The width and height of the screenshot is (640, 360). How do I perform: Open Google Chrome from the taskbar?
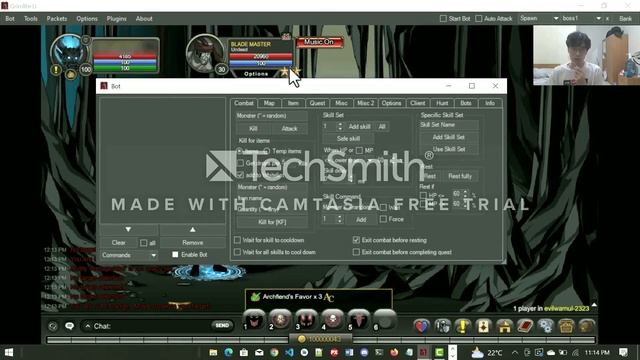point(274,352)
